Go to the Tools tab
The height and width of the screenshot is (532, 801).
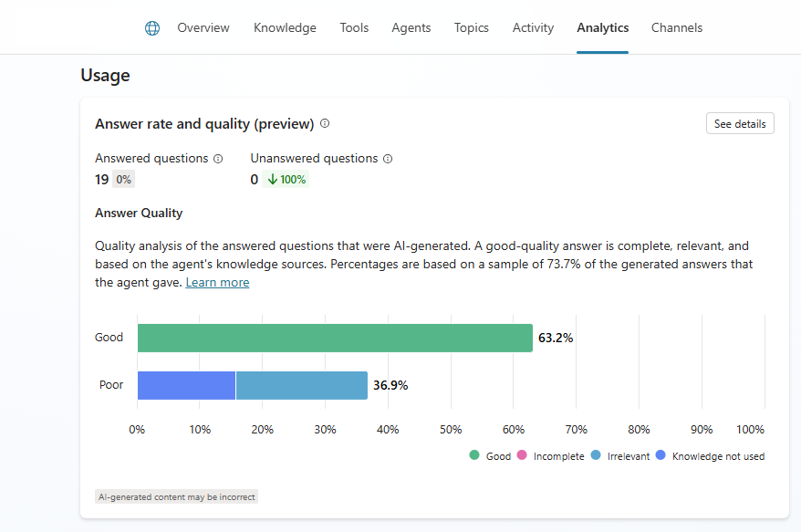(354, 28)
